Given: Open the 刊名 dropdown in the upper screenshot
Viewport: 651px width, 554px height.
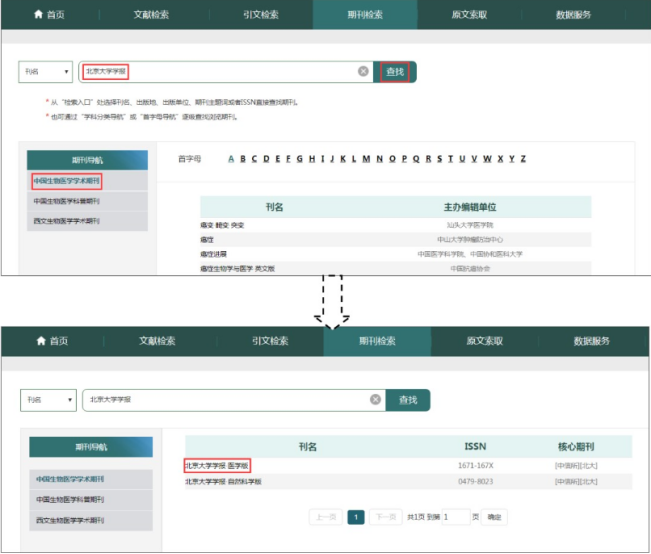Looking at the screenshot, I should click(46, 72).
